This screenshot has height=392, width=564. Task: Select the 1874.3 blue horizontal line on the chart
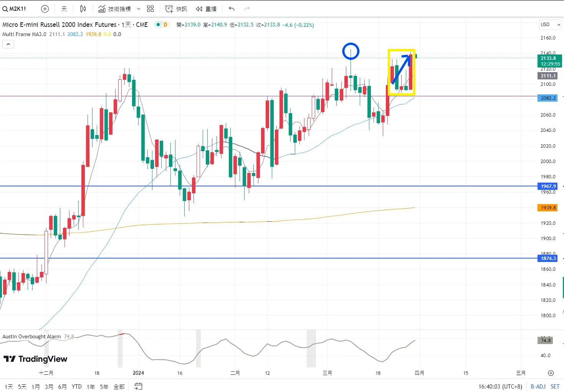tap(269, 258)
